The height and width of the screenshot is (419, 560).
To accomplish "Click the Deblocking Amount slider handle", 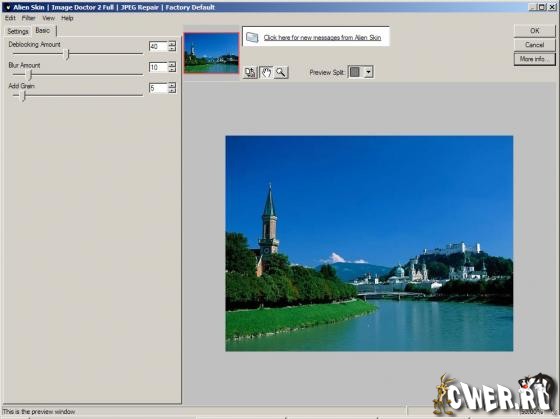I will (67, 54).
